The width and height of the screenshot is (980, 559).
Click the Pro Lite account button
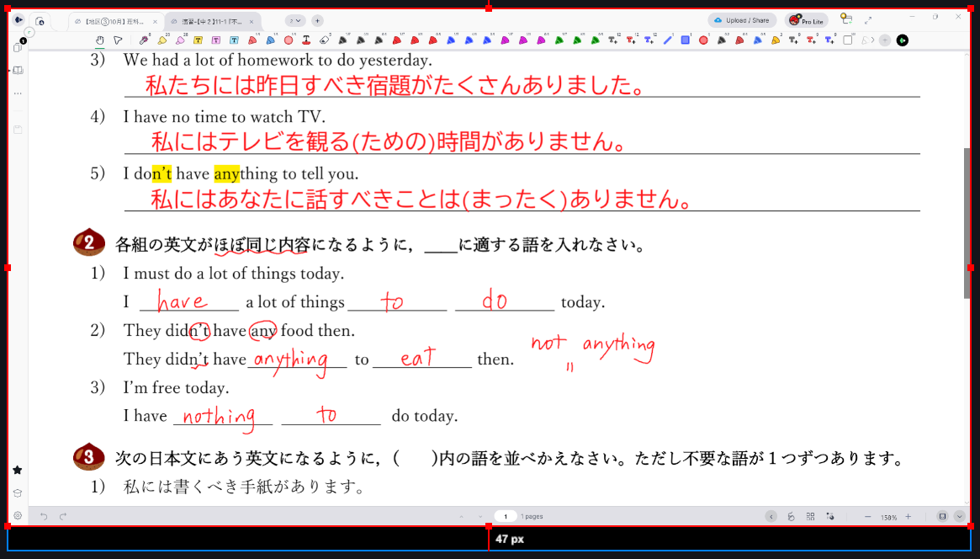[x=806, y=20]
